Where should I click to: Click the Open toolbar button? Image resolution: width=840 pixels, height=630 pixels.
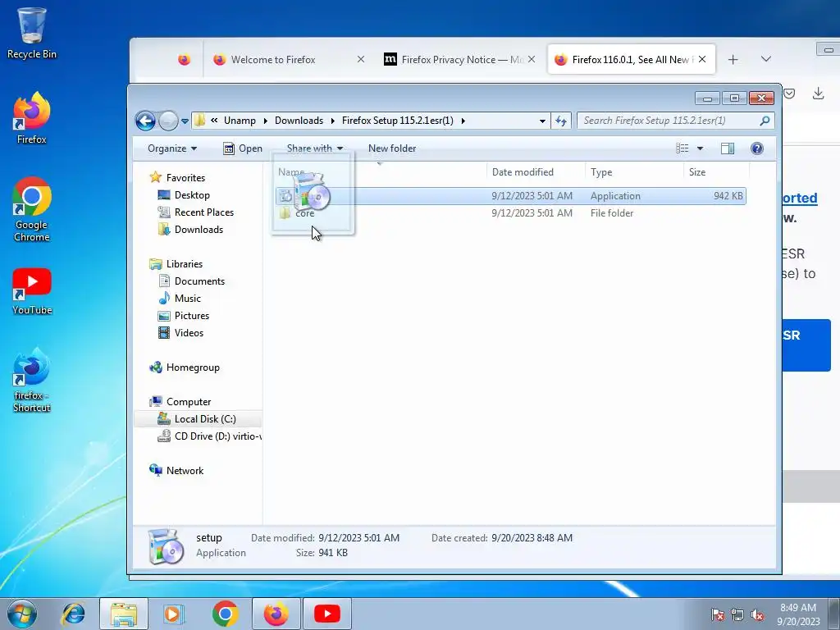point(243,148)
